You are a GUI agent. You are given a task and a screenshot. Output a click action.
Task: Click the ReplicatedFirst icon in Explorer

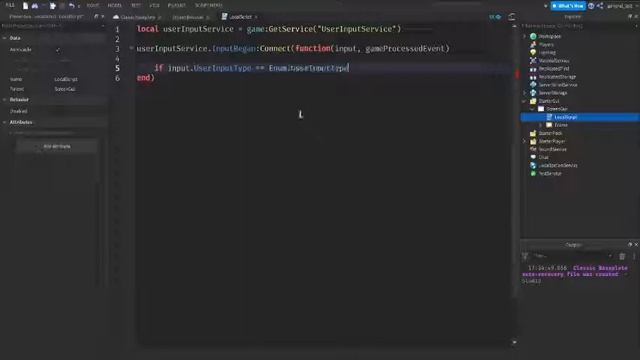(533, 69)
